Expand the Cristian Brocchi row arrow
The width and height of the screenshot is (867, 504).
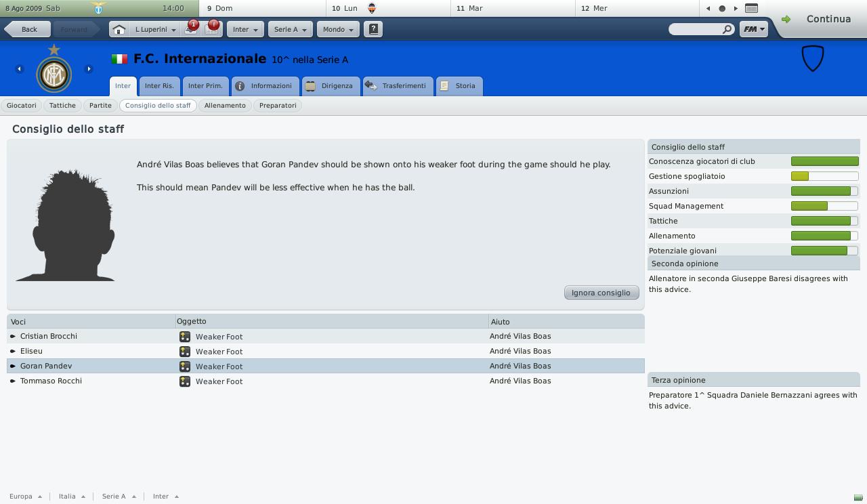point(13,337)
